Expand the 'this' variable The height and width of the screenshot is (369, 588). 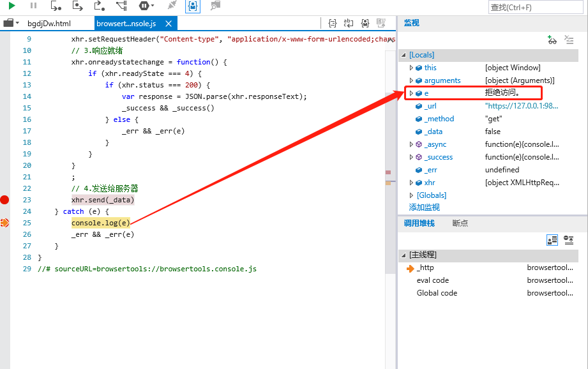click(411, 68)
